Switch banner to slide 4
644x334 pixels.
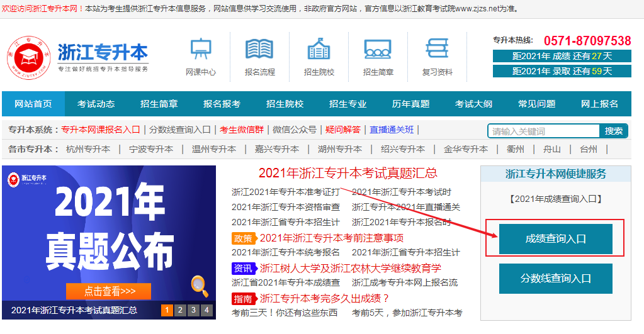pos(206,310)
